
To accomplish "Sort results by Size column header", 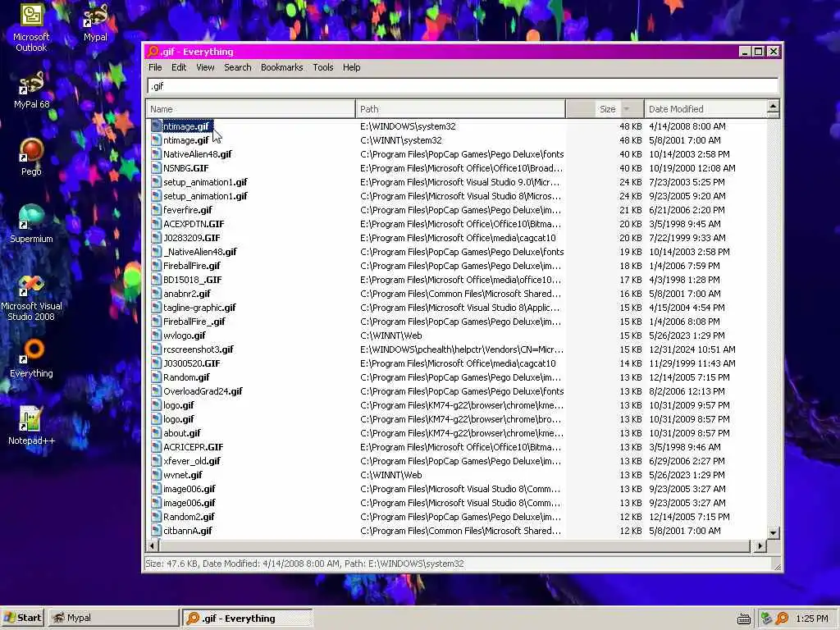I will (x=605, y=109).
